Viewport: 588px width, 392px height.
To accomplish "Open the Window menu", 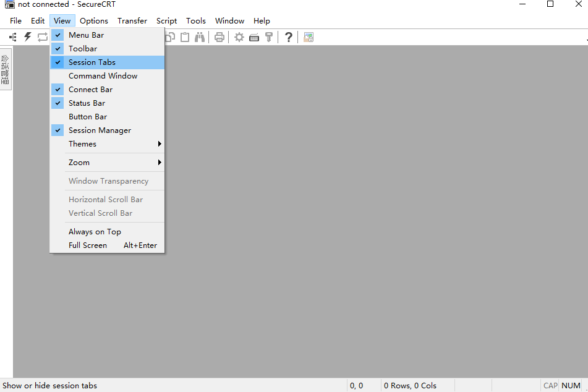I will coord(229,21).
